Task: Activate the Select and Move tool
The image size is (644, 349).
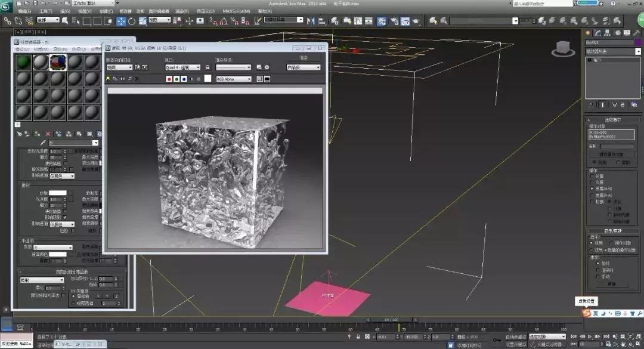Action: [121, 21]
